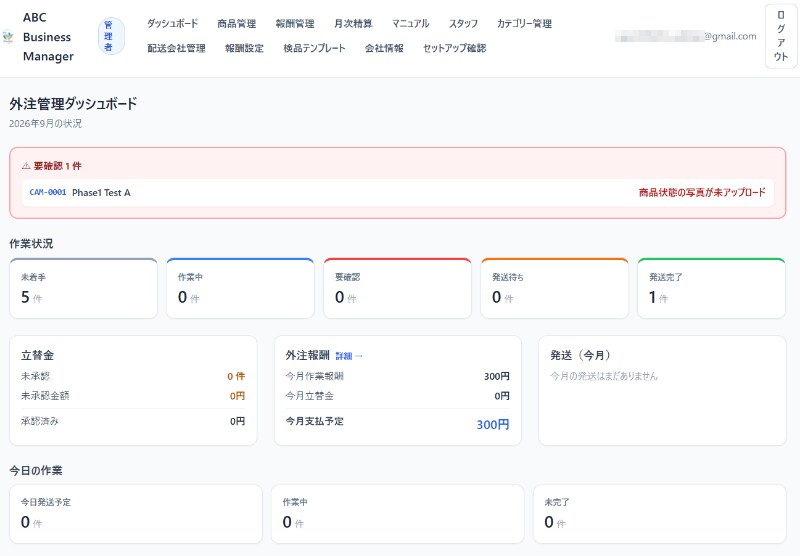
Task: Select 会社情報 in the navigation
Action: tap(384, 48)
